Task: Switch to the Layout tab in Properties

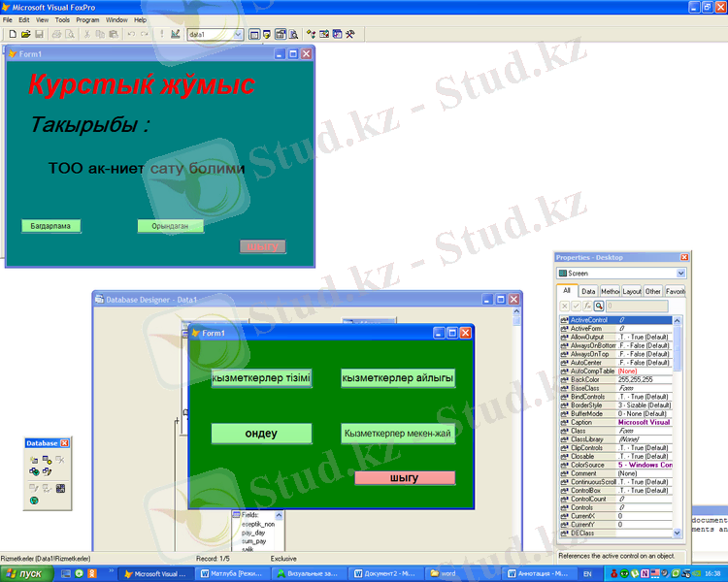Action: (632, 291)
